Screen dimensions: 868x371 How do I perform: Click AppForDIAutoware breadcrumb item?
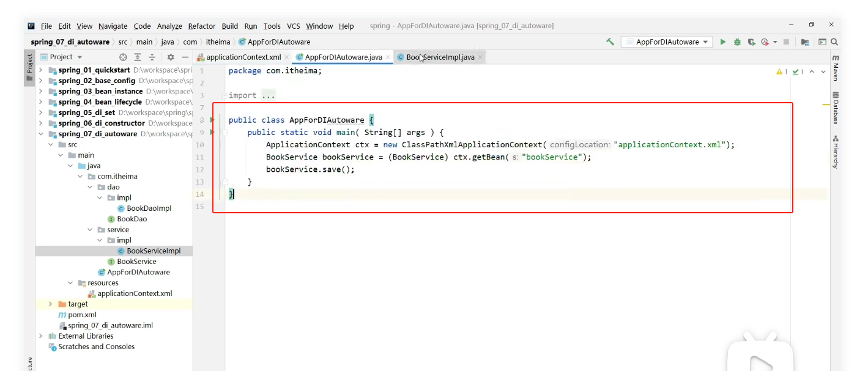[x=275, y=42]
